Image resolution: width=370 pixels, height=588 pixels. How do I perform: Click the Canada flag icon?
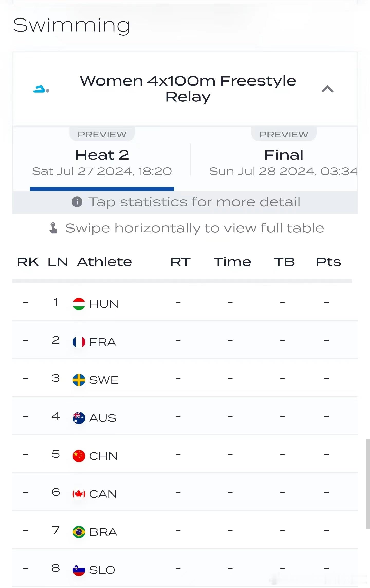pyautogui.click(x=79, y=494)
